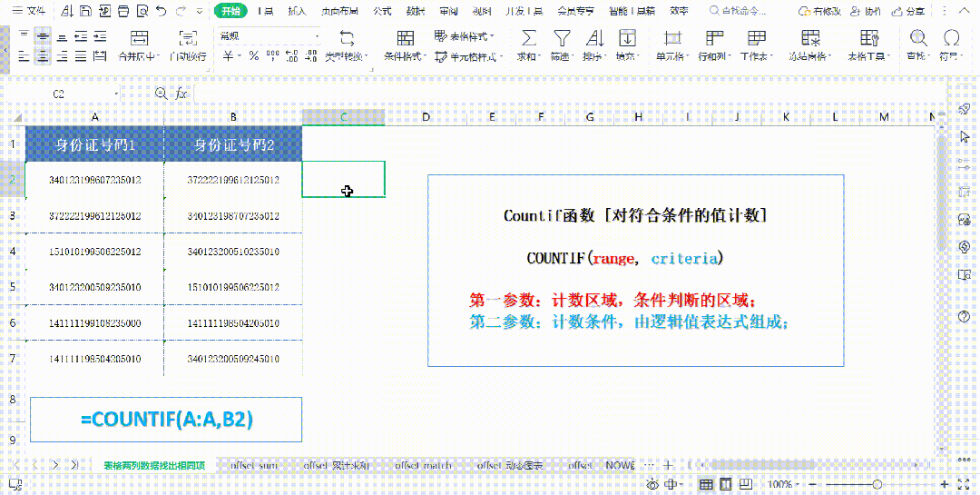The height and width of the screenshot is (495, 980).
Task: Toggle middle vertical alignment
Action: (43, 36)
